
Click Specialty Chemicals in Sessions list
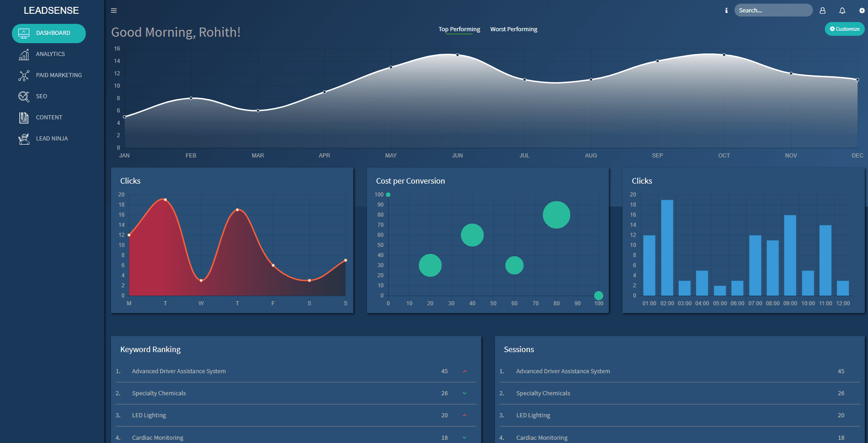(x=543, y=393)
